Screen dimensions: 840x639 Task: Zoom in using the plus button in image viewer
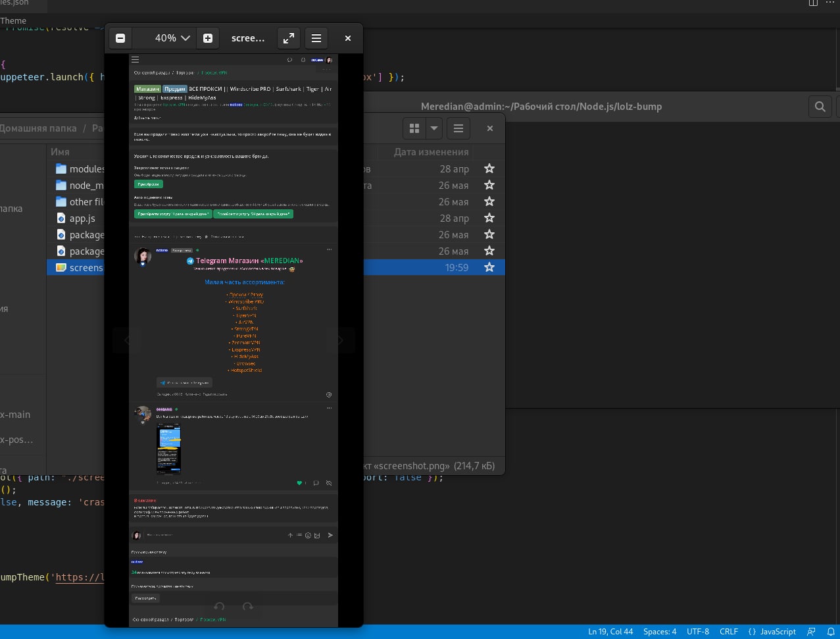point(208,38)
